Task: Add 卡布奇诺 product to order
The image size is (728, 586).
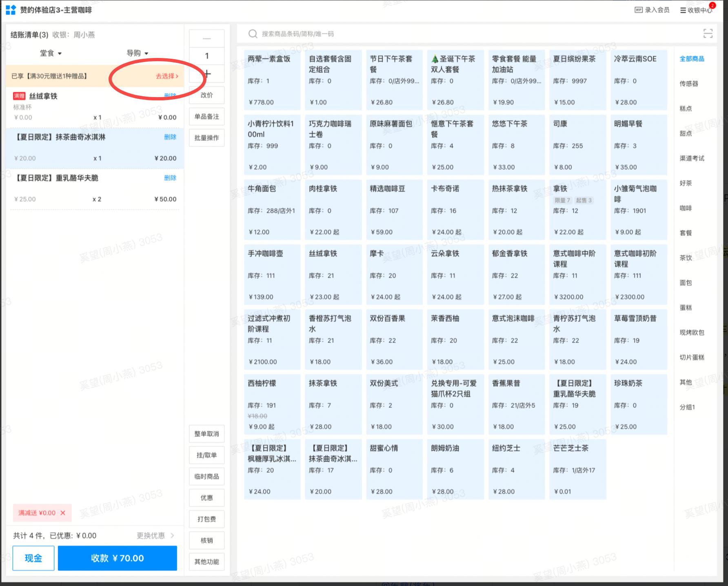Action: 455,210
